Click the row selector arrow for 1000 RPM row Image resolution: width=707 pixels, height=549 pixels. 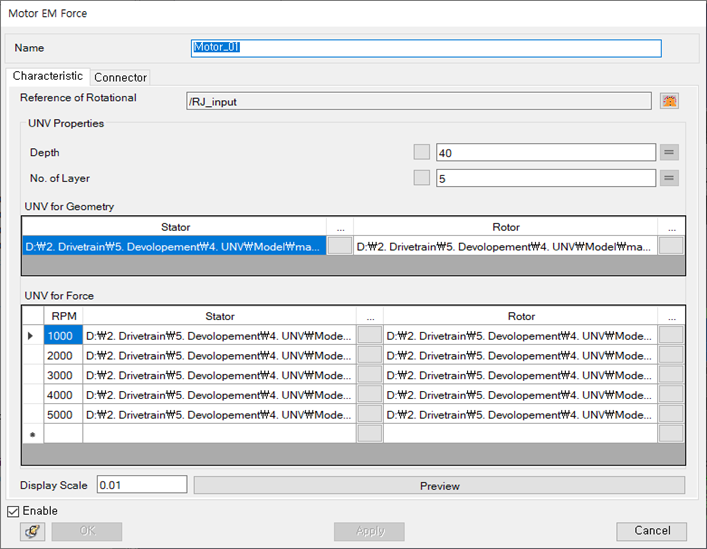(32, 335)
